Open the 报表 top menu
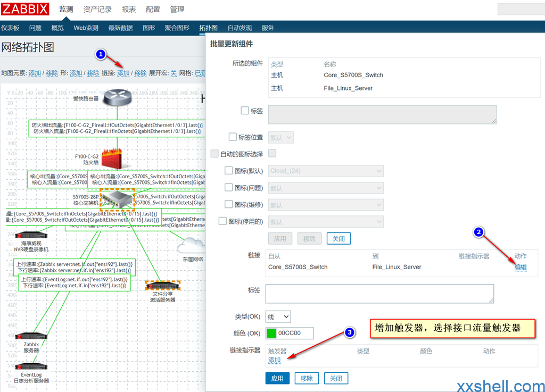The width and height of the screenshot is (545, 392). coord(129,10)
